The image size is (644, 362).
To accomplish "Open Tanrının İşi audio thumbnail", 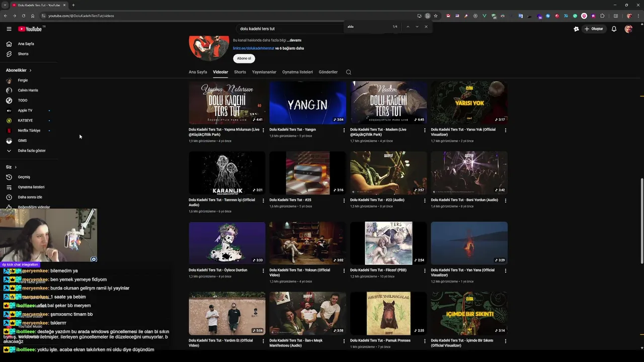I will click(227, 173).
